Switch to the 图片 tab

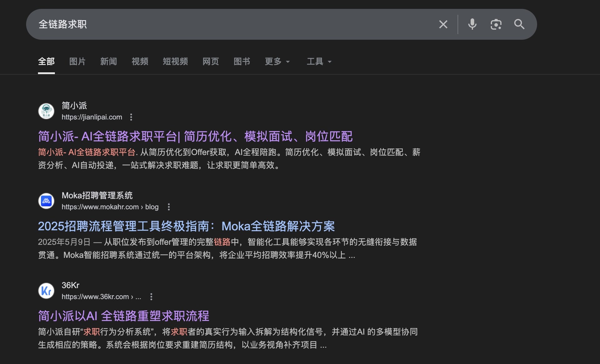tap(77, 61)
